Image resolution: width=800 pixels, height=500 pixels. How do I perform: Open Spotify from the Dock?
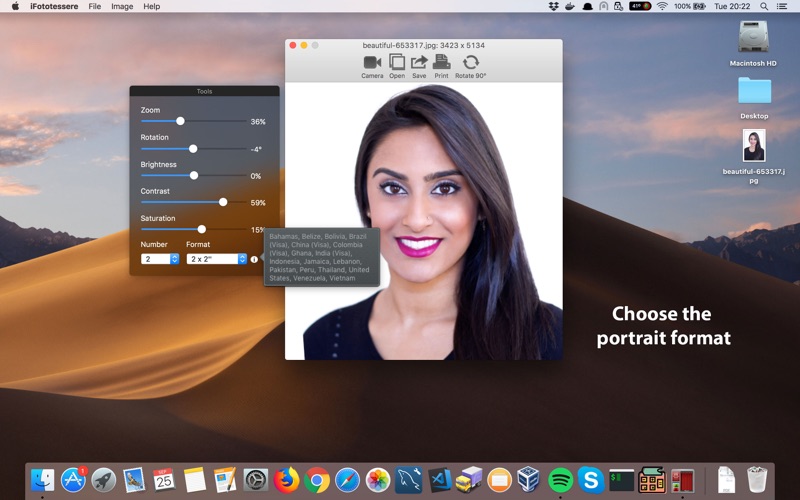(x=560, y=480)
